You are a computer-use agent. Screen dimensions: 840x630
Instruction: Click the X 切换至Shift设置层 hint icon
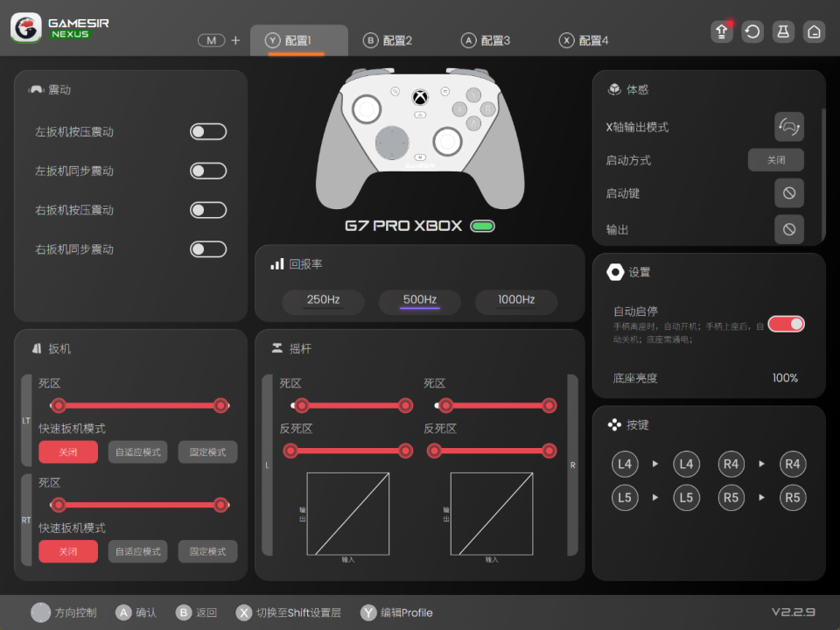(244, 612)
